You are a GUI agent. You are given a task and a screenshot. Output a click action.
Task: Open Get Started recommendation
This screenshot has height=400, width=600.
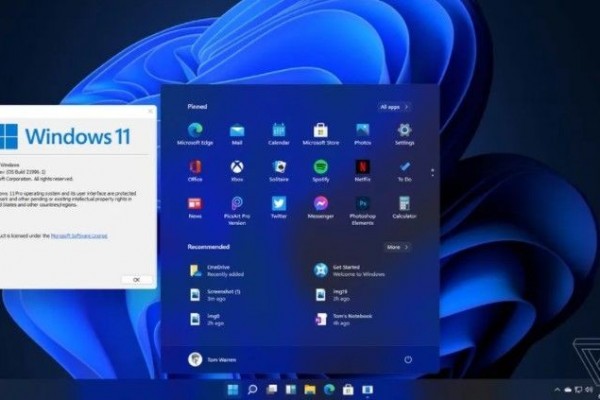click(349, 271)
